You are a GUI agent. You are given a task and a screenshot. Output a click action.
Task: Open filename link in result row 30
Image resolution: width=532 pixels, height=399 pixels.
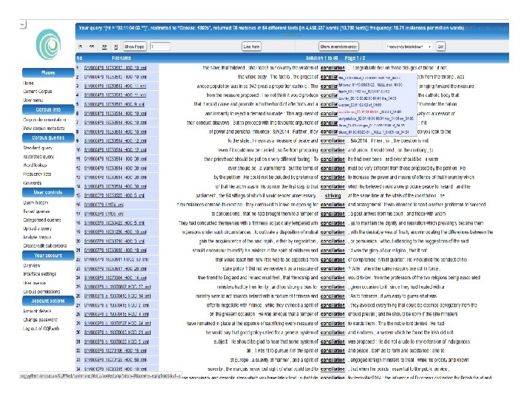[x=117, y=332]
